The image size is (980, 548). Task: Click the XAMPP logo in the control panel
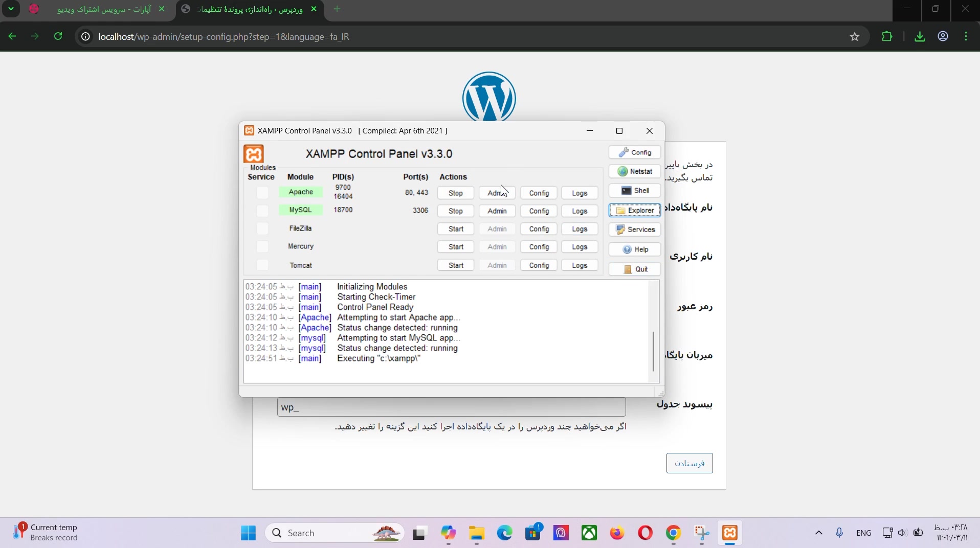tap(254, 154)
